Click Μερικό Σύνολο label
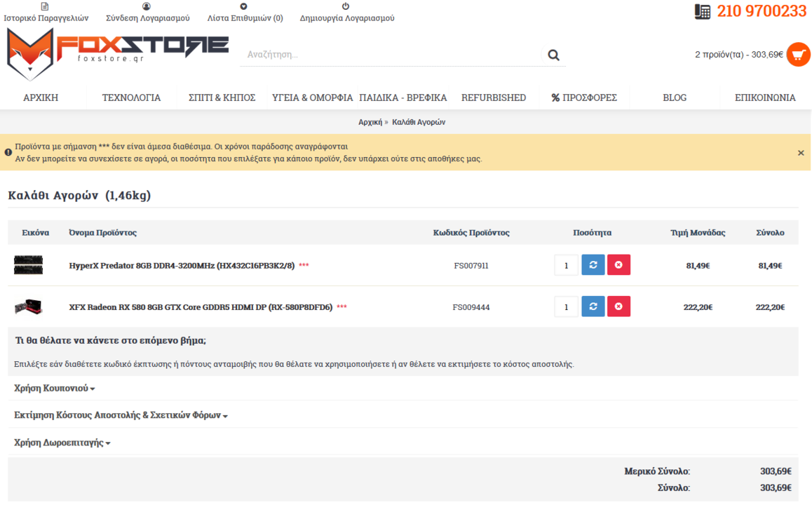812x505 pixels. click(x=656, y=471)
